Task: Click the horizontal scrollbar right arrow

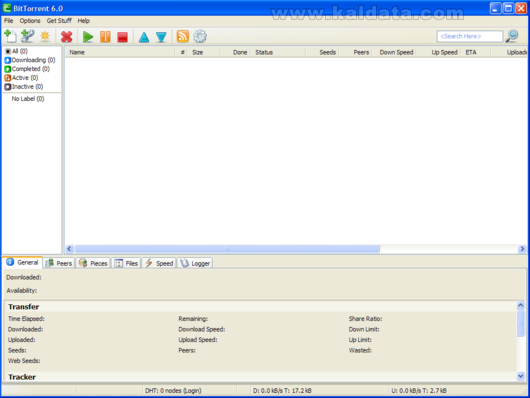Action: click(x=522, y=249)
